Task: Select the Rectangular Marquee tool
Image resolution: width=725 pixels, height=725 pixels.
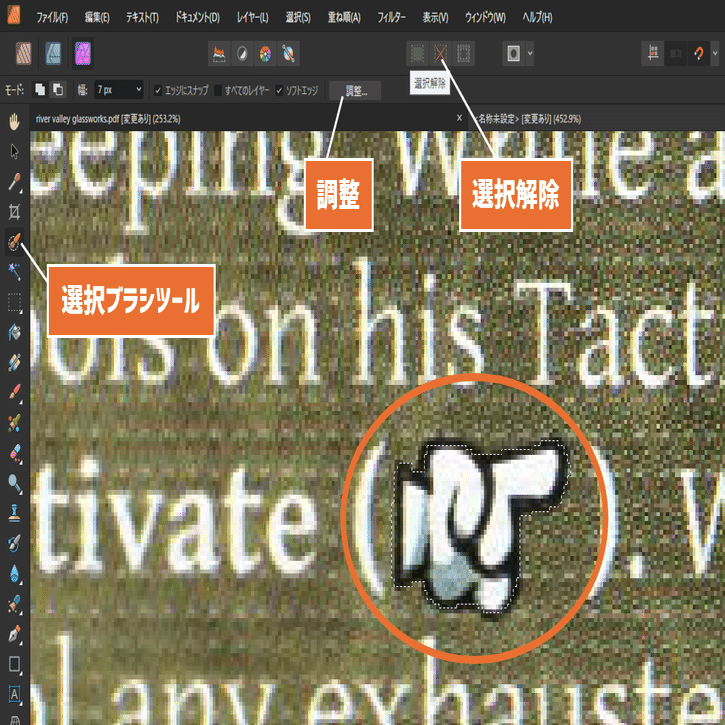Action: [x=14, y=302]
